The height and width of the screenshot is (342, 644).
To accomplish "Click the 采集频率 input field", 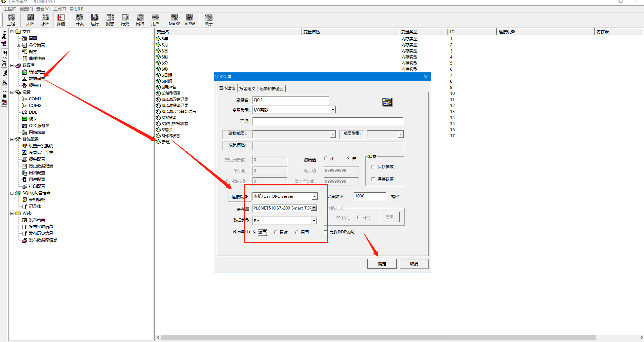I will tap(369, 196).
